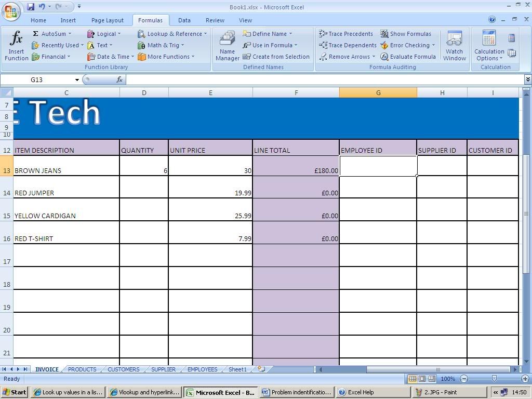The width and height of the screenshot is (532, 399).
Task: Switch to Sheet1 tab
Action: click(x=237, y=369)
